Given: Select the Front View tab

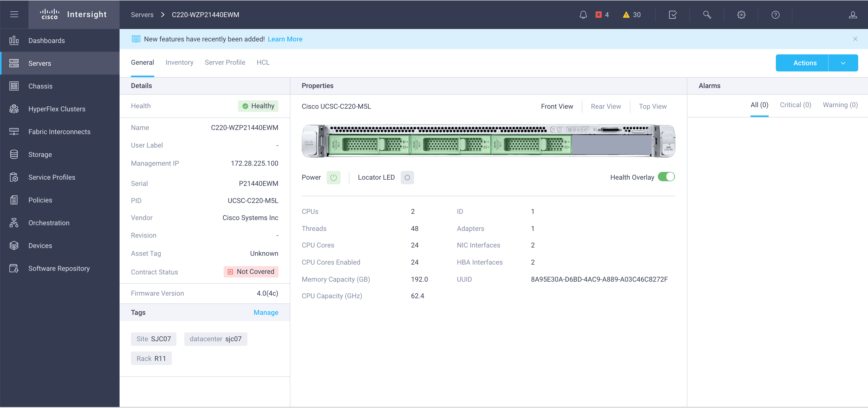Looking at the screenshot, I should [x=557, y=107].
